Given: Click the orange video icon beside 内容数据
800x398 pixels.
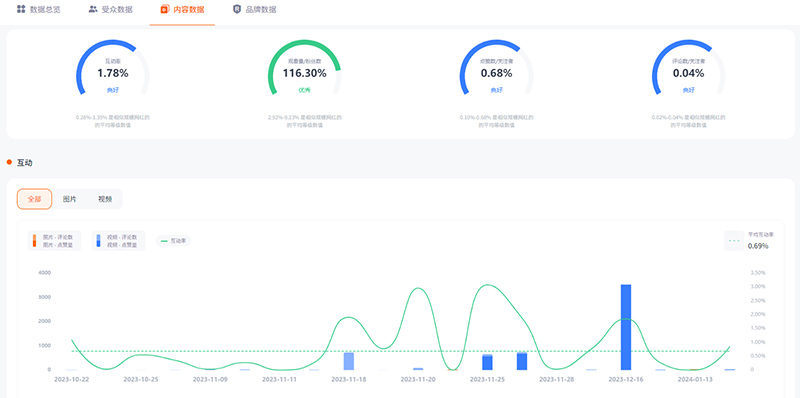Looking at the screenshot, I should click(165, 9).
